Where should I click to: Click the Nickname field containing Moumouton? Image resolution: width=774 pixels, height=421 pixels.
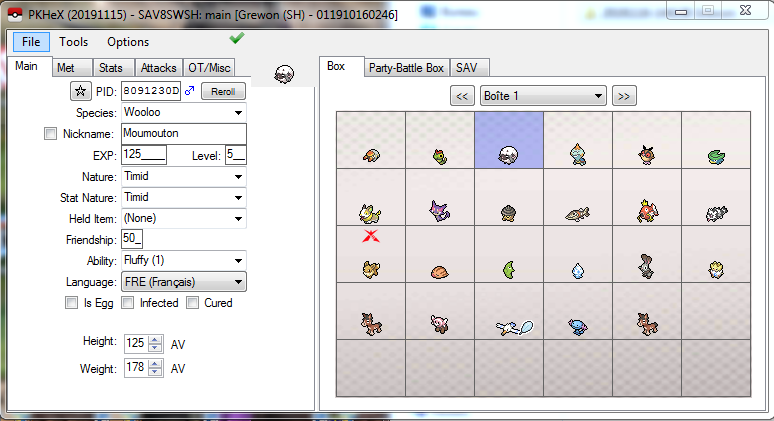(184, 133)
